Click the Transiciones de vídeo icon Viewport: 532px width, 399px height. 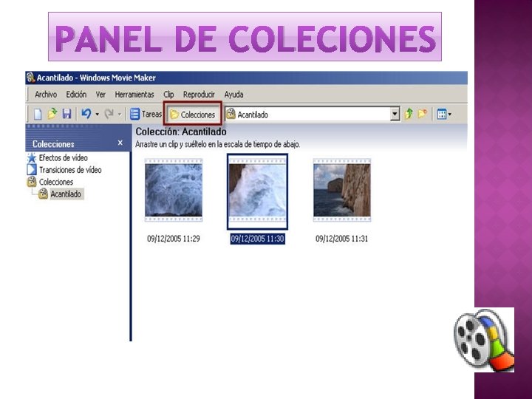(x=32, y=170)
